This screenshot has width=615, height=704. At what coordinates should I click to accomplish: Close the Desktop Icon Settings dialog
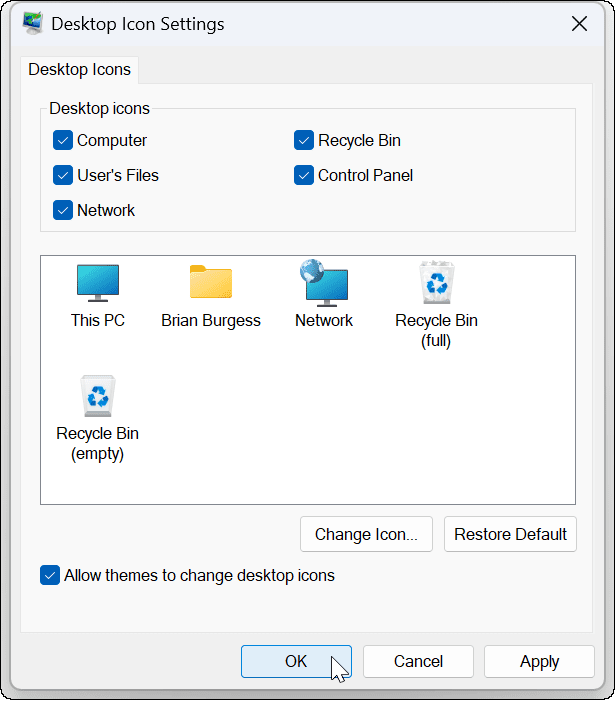578,24
